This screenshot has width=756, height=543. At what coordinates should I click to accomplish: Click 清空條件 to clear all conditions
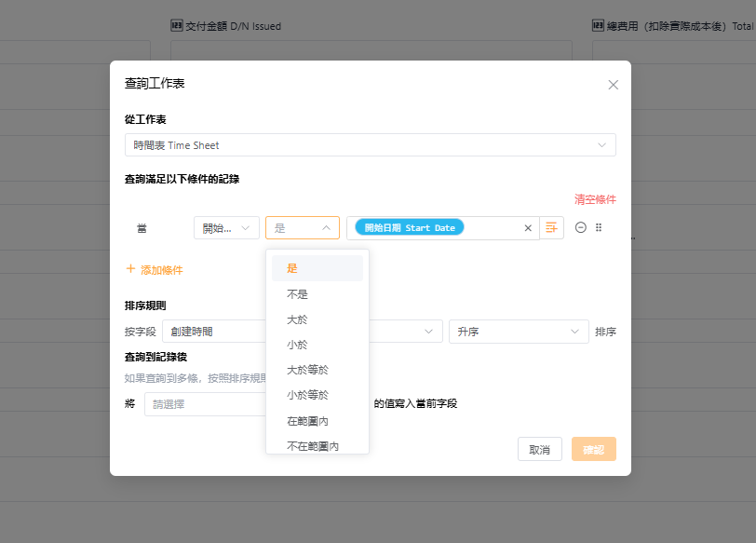click(595, 199)
